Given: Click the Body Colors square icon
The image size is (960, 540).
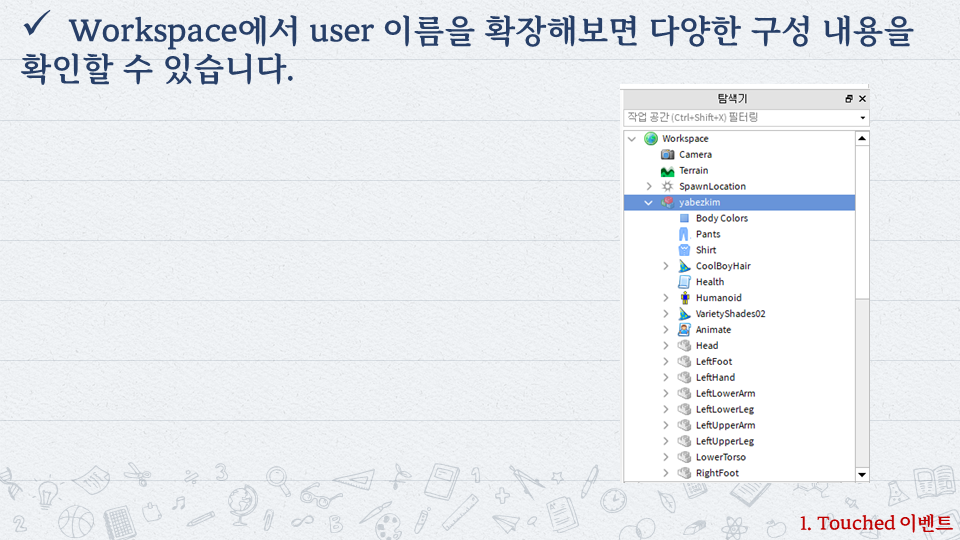Looking at the screenshot, I should [684, 218].
